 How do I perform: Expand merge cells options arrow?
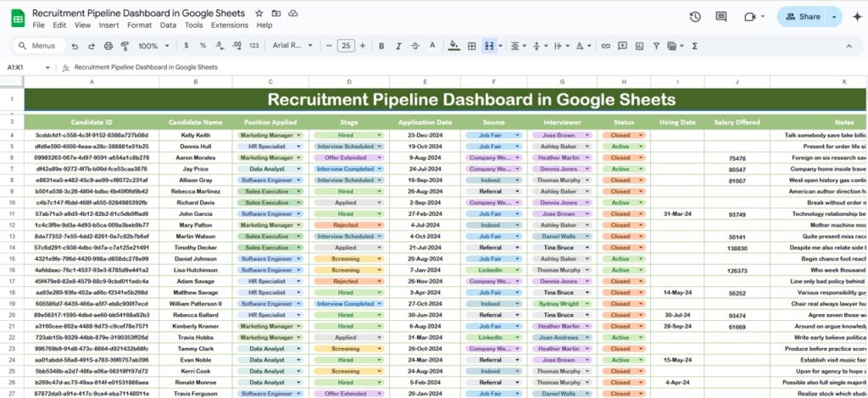(x=500, y=46)
